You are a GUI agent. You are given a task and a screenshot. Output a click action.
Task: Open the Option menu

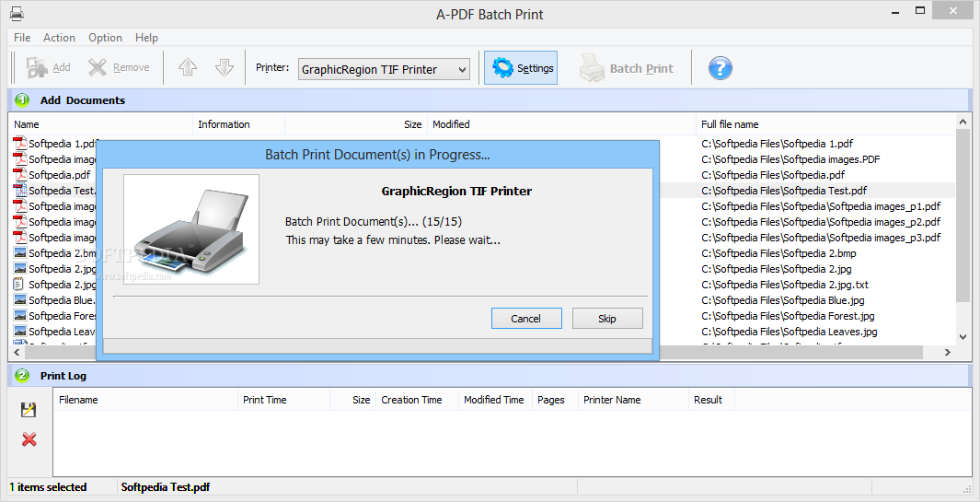coord(105,38)
